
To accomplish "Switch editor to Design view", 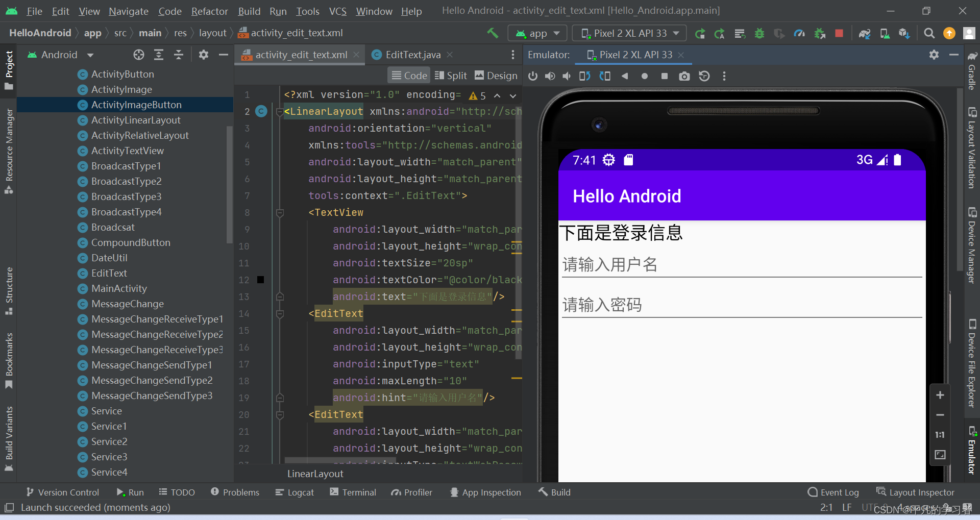I will 496,76.
